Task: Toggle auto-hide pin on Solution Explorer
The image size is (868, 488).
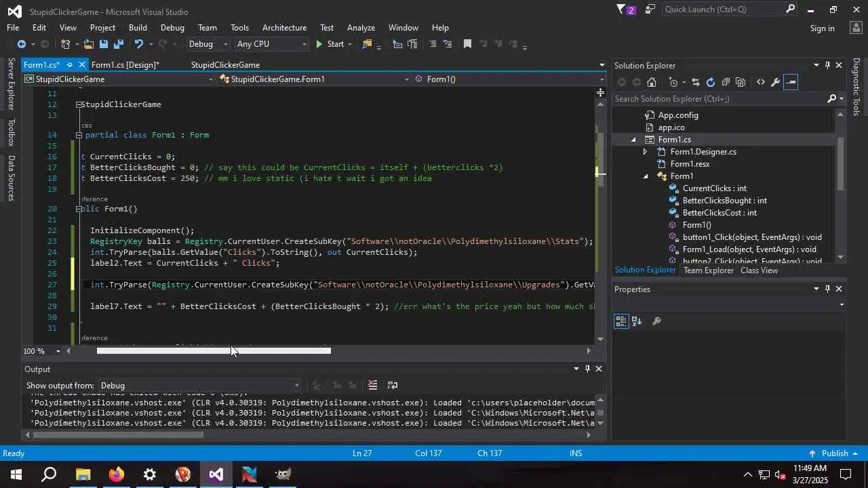Action: (827, 66)
